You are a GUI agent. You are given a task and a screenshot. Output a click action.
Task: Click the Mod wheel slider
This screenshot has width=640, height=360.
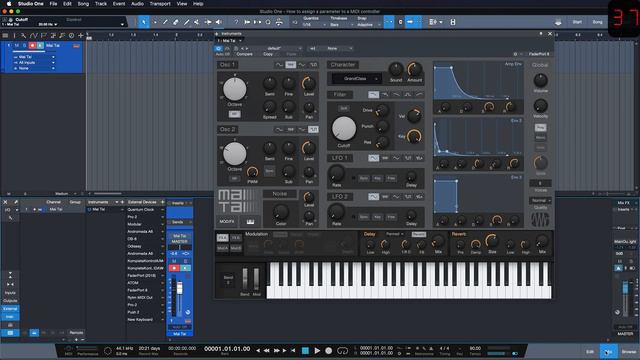tap(256, 280)
